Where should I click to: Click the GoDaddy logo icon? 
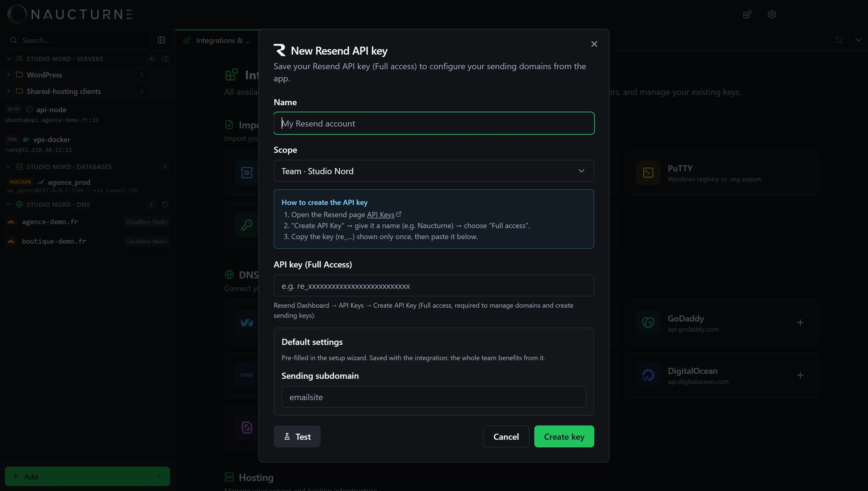pos(648,323)
